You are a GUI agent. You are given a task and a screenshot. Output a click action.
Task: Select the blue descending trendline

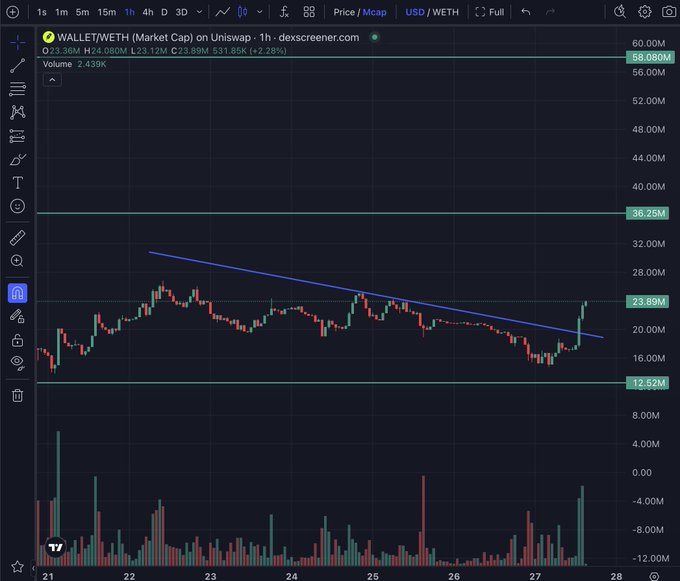[376, 294]
